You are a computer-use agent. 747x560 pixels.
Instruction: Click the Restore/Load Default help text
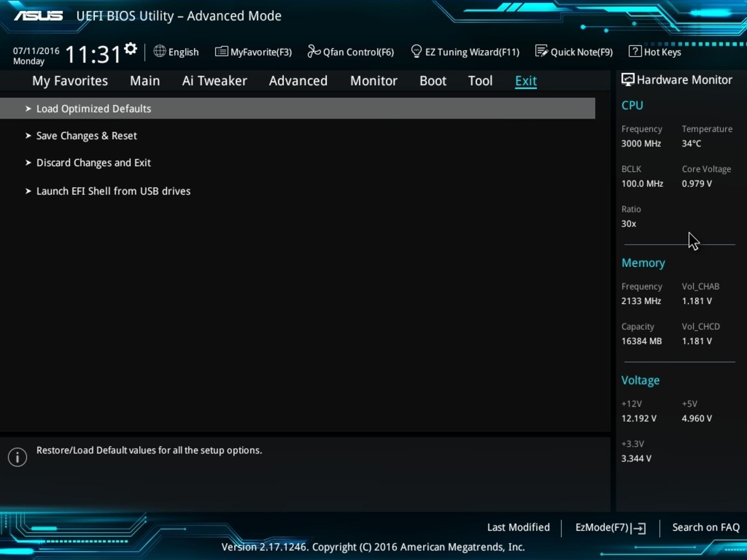(x=149, y=450)
